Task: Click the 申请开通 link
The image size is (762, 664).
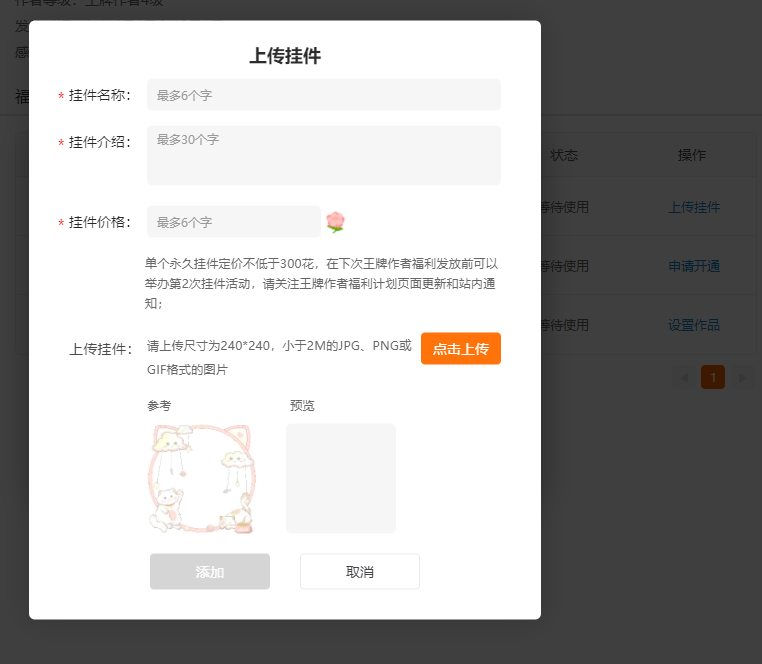Action: 694,266
